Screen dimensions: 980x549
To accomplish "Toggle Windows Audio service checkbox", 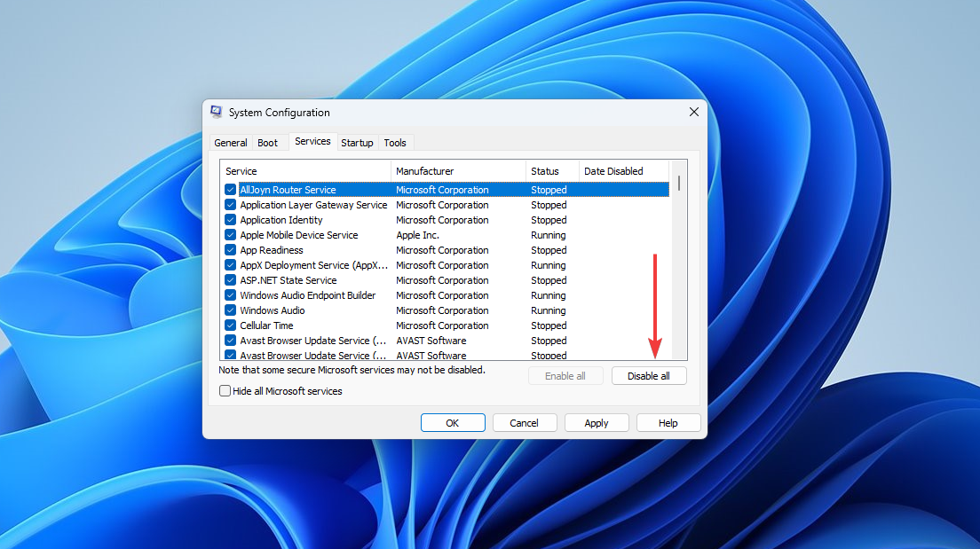I will [230, 310].
